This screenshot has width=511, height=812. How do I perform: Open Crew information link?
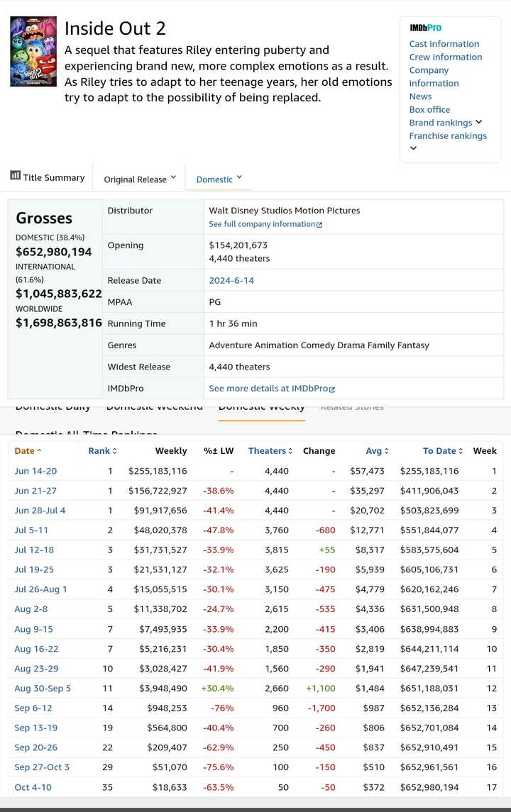click(x=446, y=57)
